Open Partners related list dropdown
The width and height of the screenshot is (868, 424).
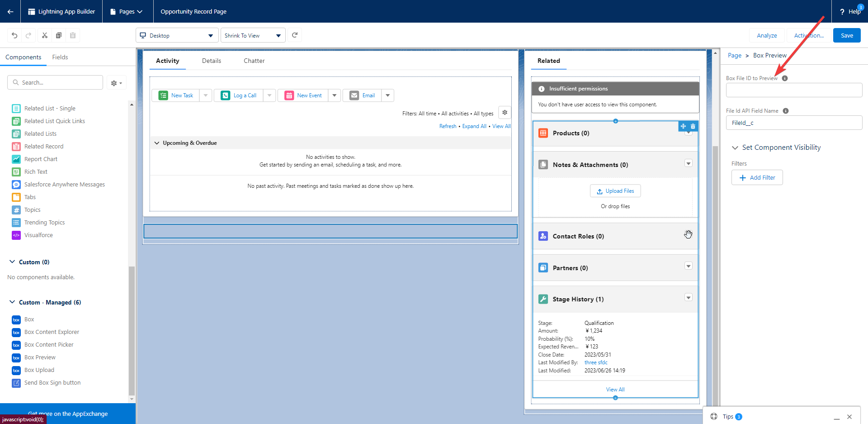coord(689,266)
